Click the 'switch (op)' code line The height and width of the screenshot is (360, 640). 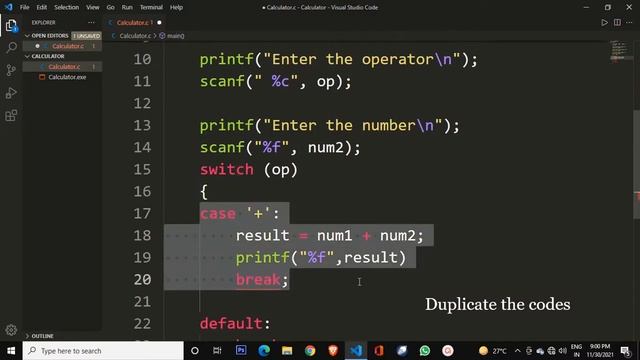(x=249, y=169)
